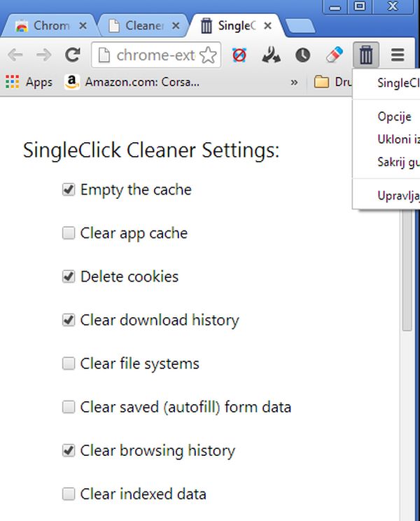Click the browser forward arrow

click(x=44, y=55)
